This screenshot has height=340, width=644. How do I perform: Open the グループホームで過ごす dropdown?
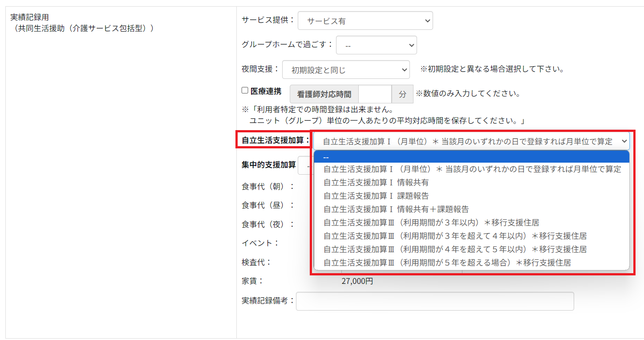pyautogui.click(x=376, y=45)
